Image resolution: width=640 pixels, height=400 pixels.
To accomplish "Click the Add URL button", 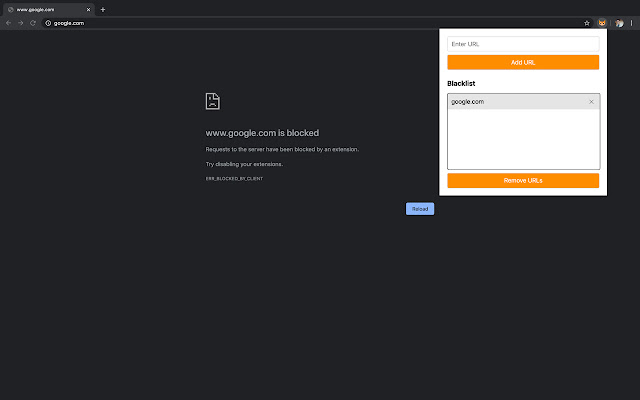I will [x=523, y=62].
